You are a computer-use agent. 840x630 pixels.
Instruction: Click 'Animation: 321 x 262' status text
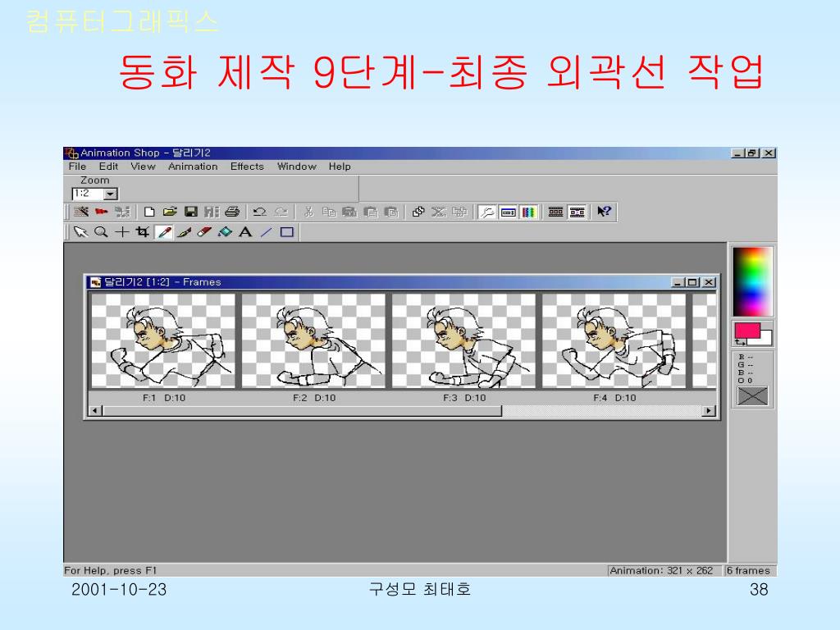tap(662, 571)
